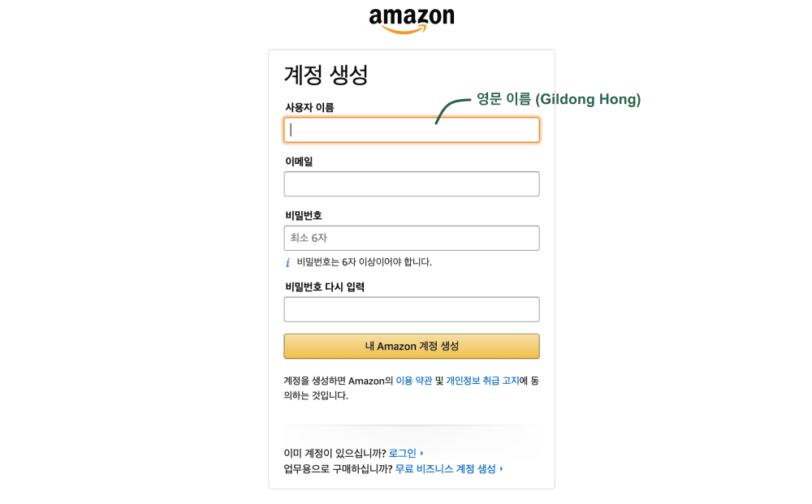Click the 이메일 field label
Image resolution: width=812 pixels, height=504 pixels.
pos(299,162)
